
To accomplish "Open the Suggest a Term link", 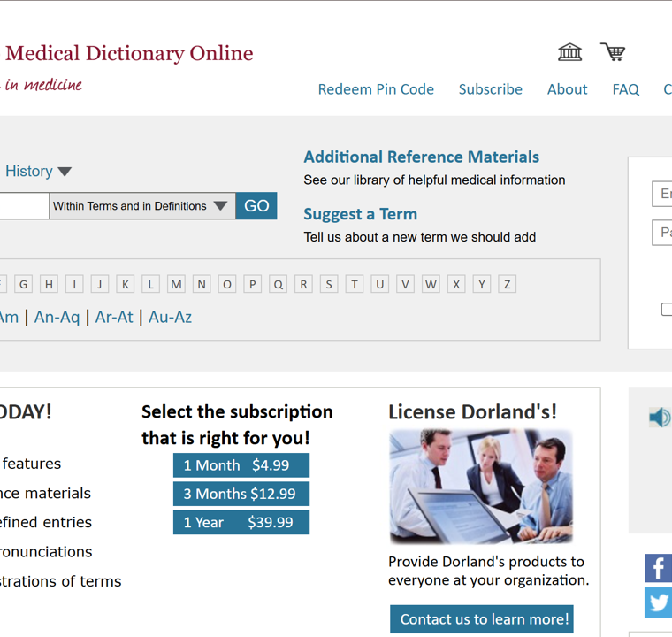I will [361, 214].
